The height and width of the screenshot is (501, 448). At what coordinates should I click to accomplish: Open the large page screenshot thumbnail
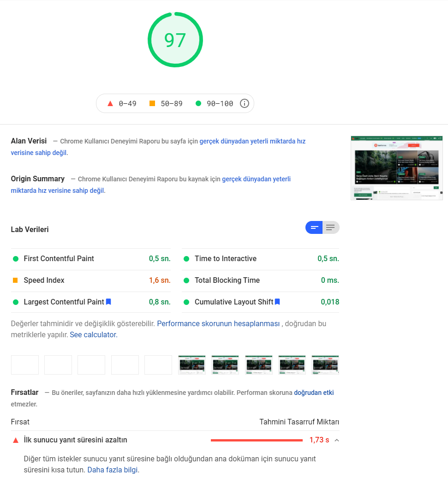click(x=396, y=168)
